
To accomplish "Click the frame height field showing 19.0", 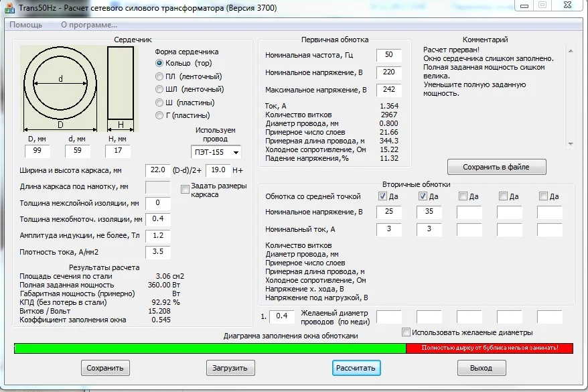I will [218, 170].
